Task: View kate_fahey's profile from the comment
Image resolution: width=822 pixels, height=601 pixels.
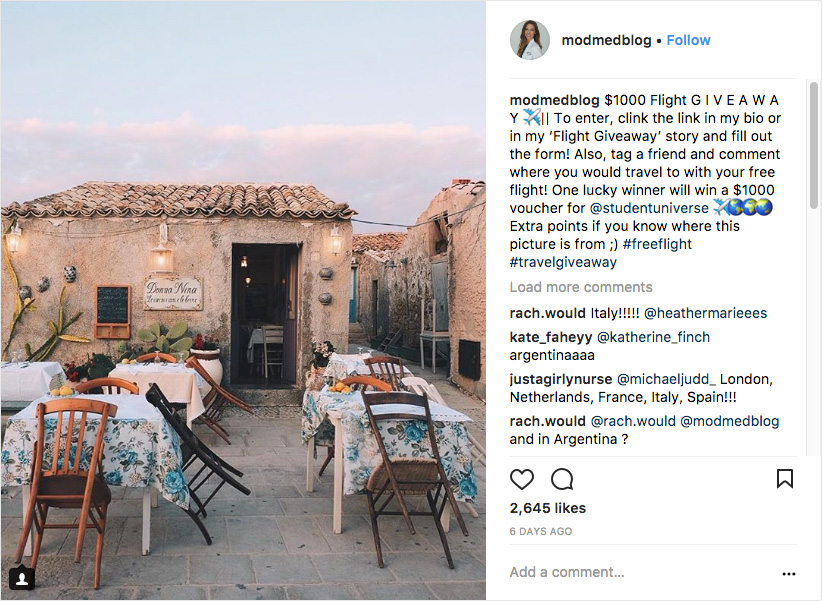Action: (551, 337)
